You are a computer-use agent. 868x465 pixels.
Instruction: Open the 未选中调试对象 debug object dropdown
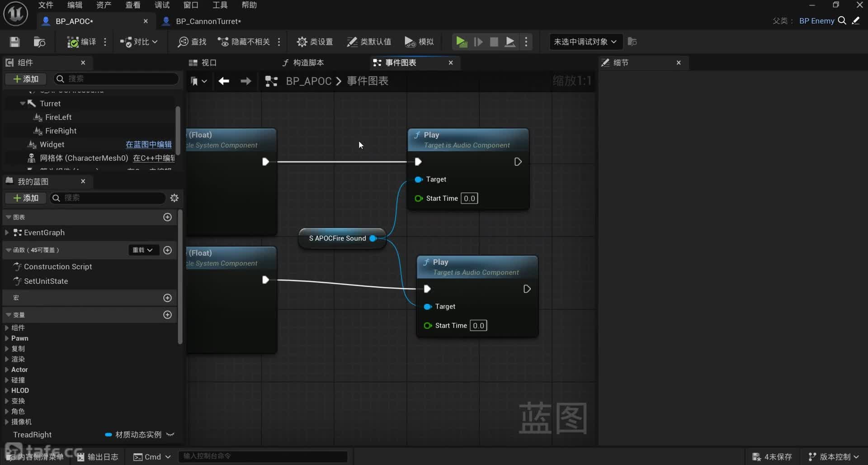[585, 42]
